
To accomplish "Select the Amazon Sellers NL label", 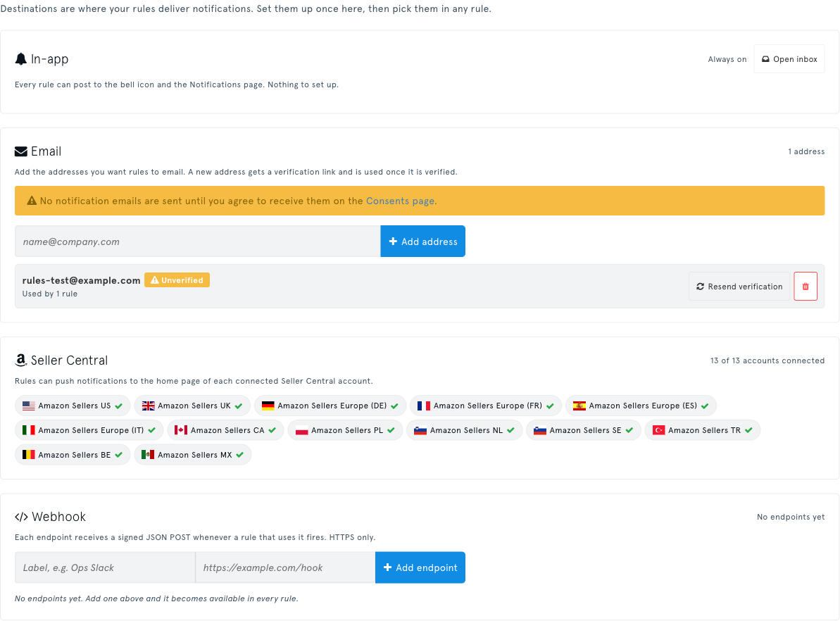I will [467, 430].
